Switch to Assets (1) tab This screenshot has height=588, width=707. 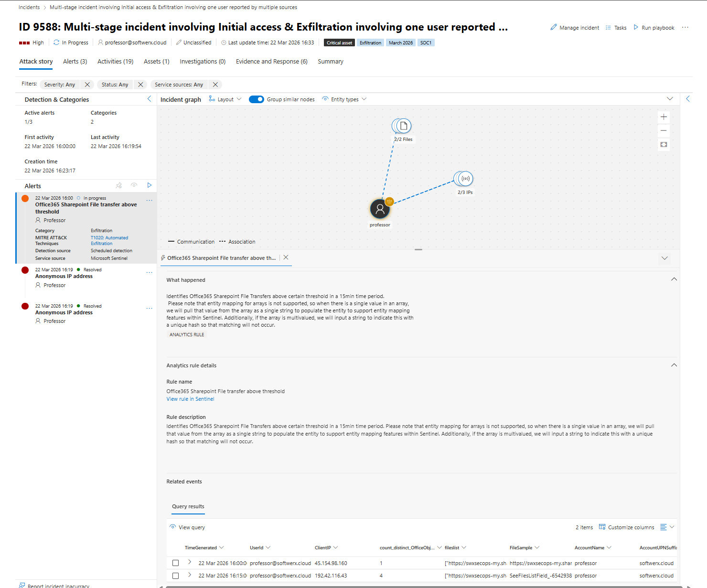pyautogui.click(x=157, y=62)
